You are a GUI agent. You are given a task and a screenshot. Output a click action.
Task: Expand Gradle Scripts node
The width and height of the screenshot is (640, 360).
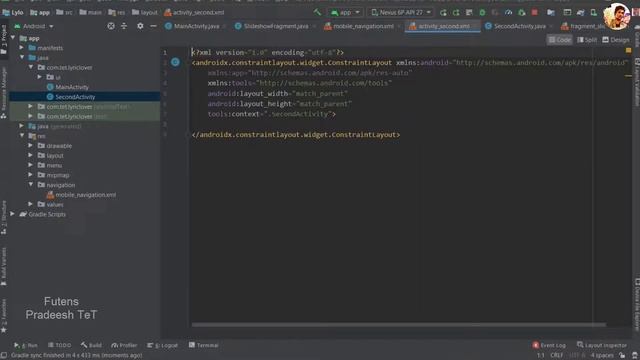[12, 214]
